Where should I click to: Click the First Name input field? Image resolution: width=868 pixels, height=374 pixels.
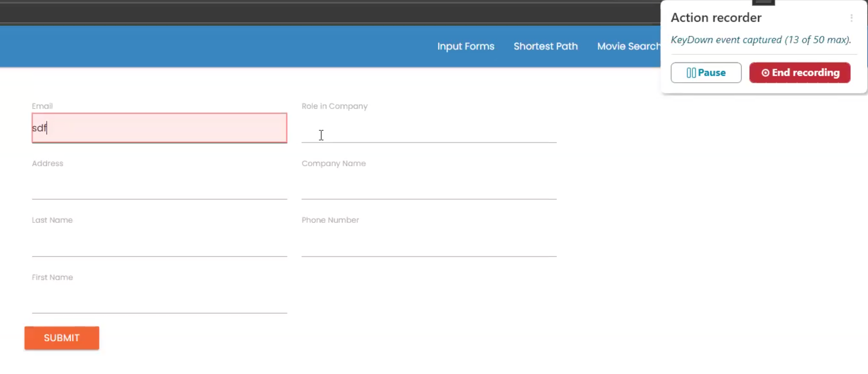[x=159, y=299]
